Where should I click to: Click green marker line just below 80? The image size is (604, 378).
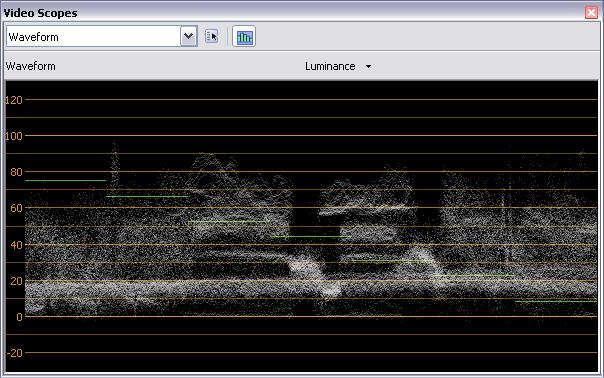point(65,180)
